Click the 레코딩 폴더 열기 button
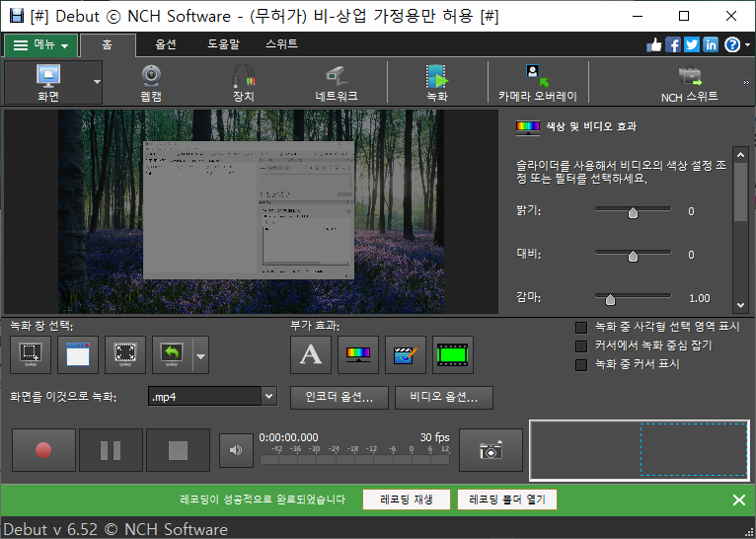The height and width of the screenshot is (539, 756). pyautogui.click(x=507, y=500)
